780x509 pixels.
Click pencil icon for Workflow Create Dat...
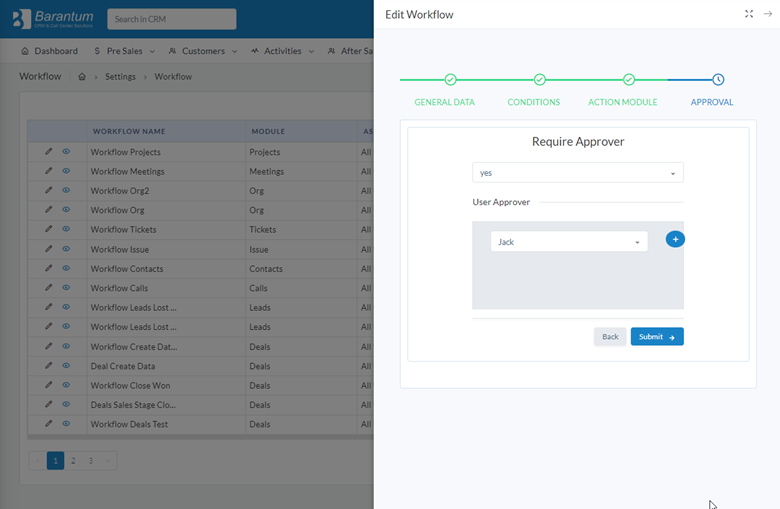tap(48, 346)
